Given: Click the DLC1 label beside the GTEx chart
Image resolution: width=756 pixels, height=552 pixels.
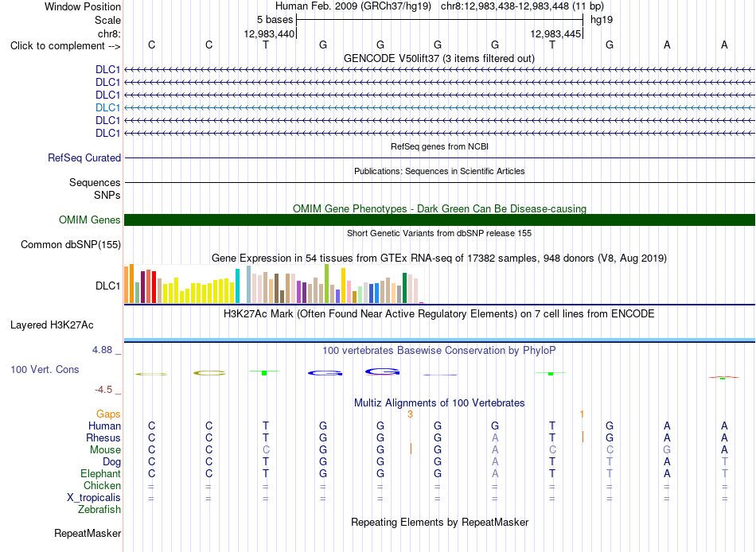Looking at the screenshot, I should [108, 286].
